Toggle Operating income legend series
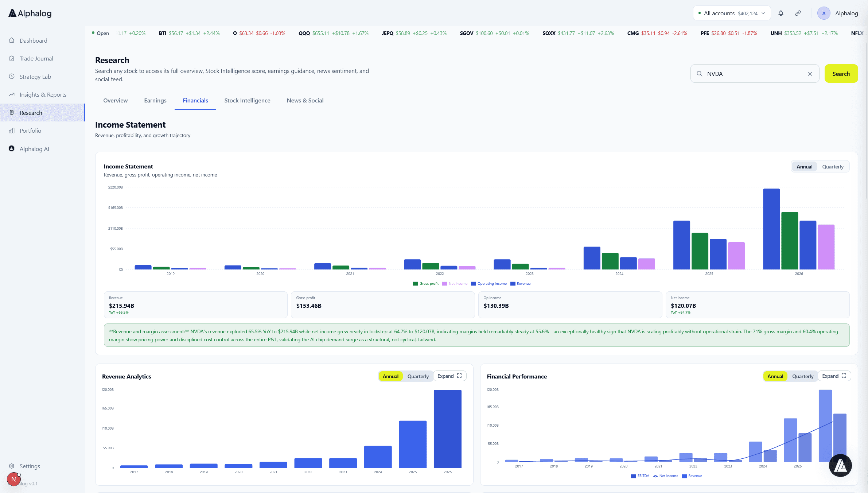The height and width of the screenshot is (493, 868). pos(489,284)
